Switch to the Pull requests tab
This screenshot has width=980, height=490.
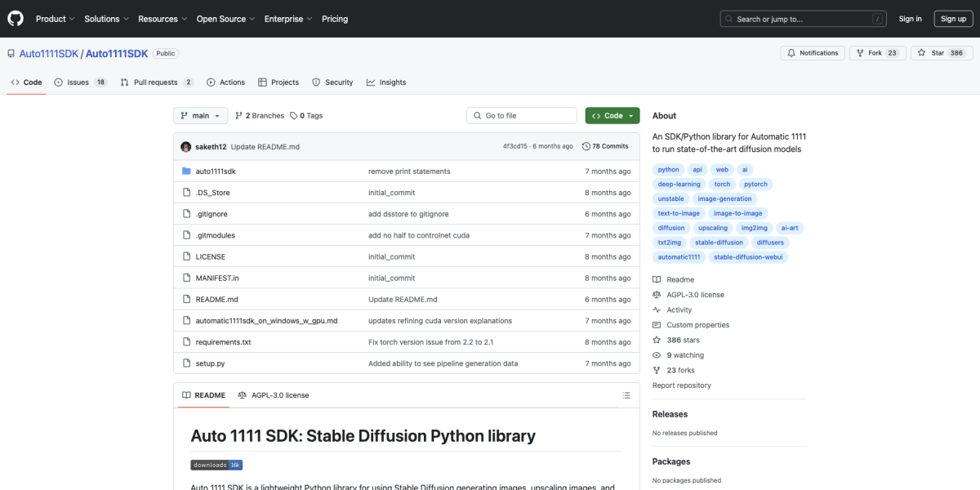155,82
